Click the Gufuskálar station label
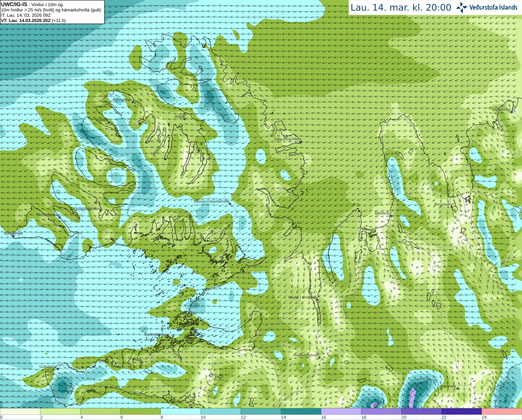This screenshot has width=522, height=420. pyautogui.click(x=48, y=367)
